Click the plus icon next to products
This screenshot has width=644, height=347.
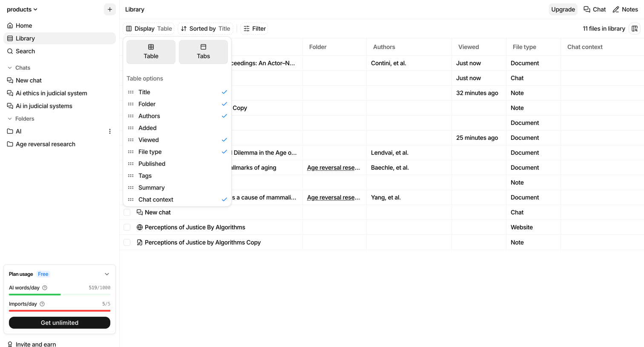point(110,9)
